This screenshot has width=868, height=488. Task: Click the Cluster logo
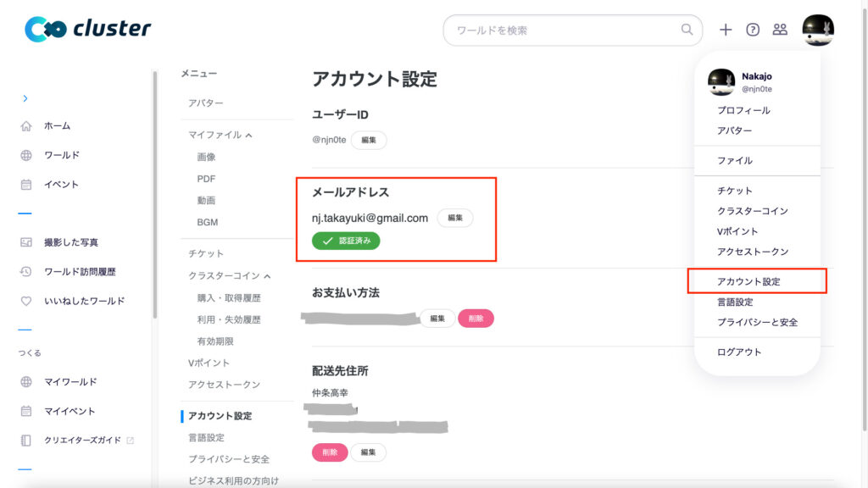[85, 29]
